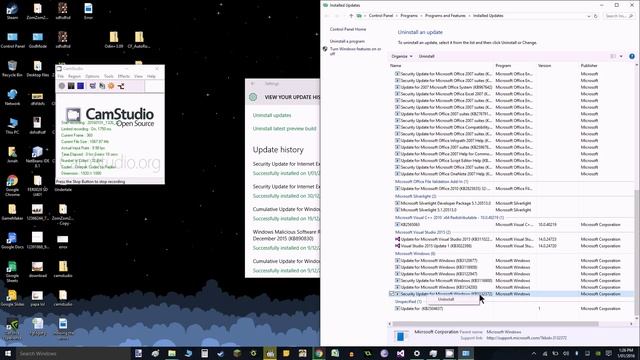Open CamStudio Options menu
Screen dimensions: 640x360
pos(92,76)
